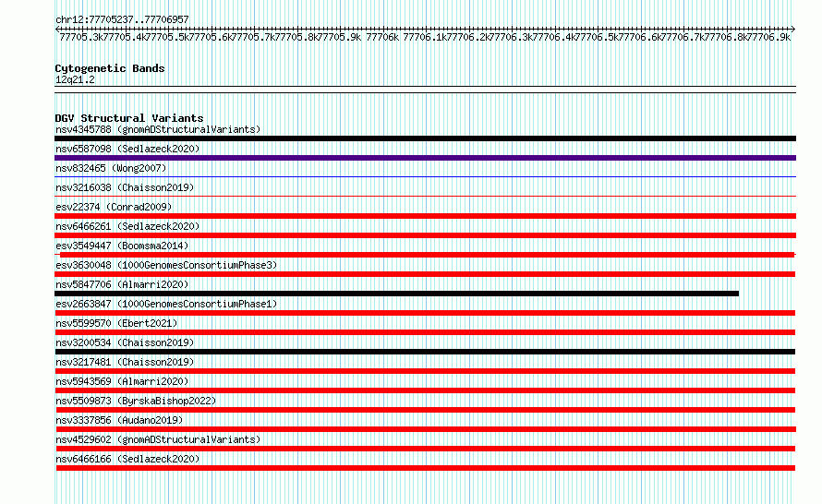Select nsv5847706 (Almarri2020) label
Image resolution: width=822 pixels, height=504 pixels.
122,284
